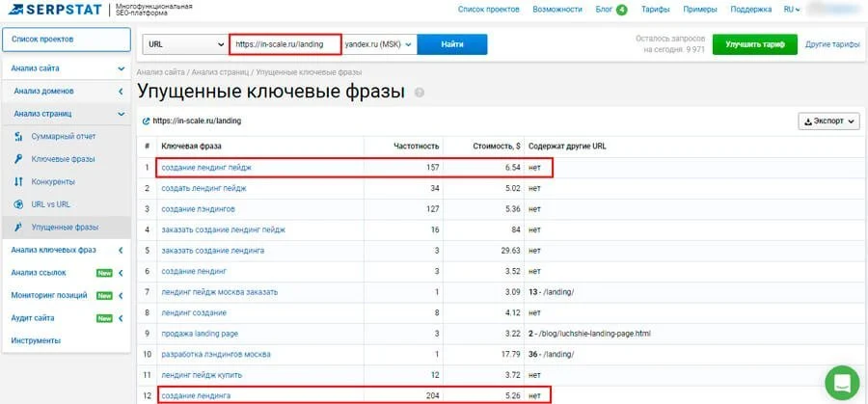Click the Serpstat logo

tap(56, 9)
